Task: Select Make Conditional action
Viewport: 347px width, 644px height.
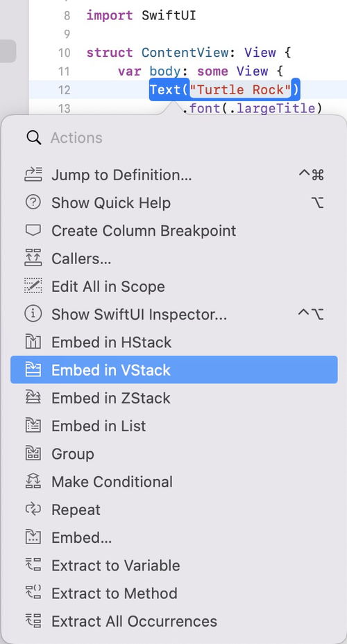Action: [174, 481]
